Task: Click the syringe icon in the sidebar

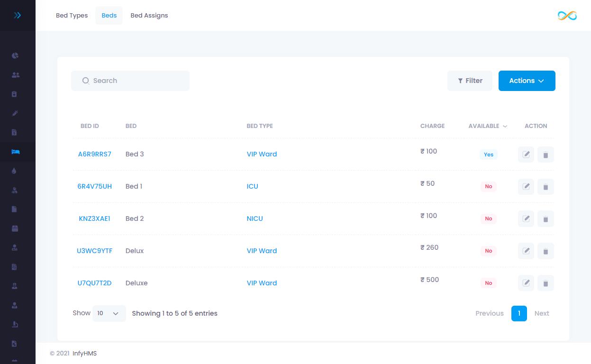Action: click(x=15, y=113)
